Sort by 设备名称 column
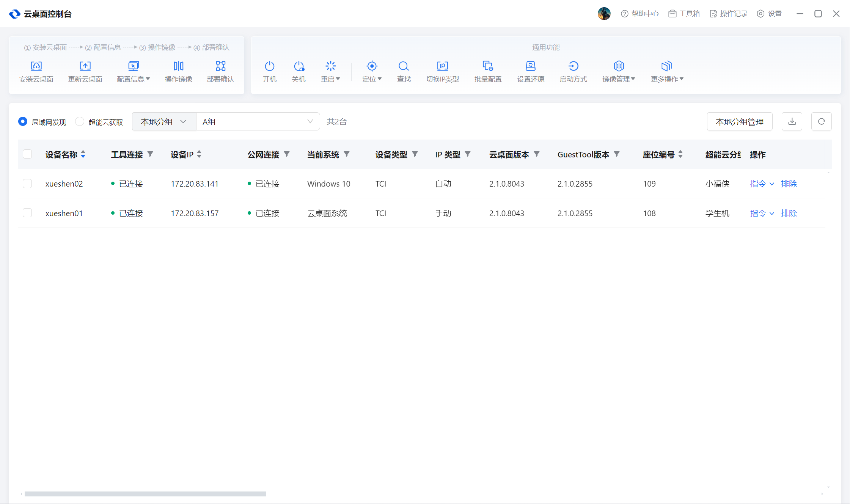The width and height of the screenshot is (850, 504). (x=83, y=154)
